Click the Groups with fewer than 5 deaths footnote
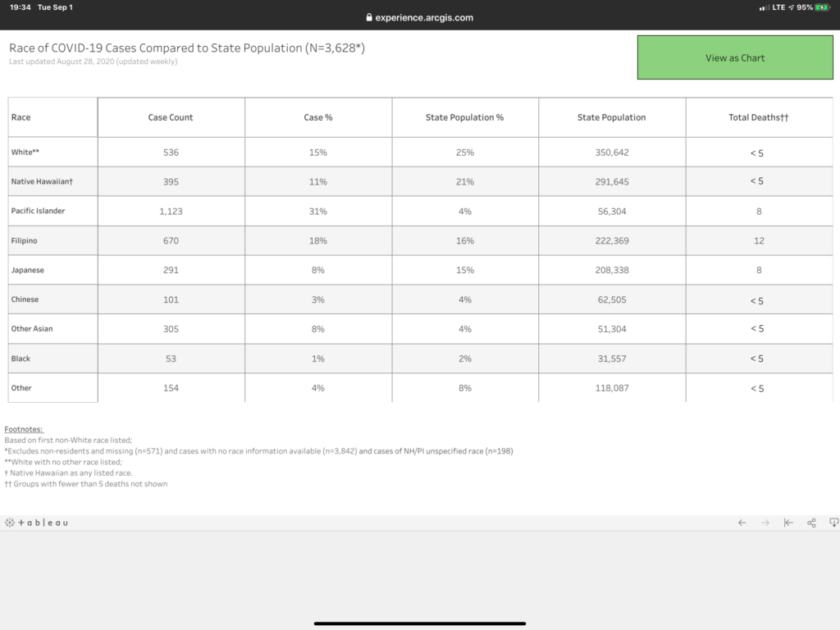The width and height of the screenshot is (840, 630). pos(85,484)
